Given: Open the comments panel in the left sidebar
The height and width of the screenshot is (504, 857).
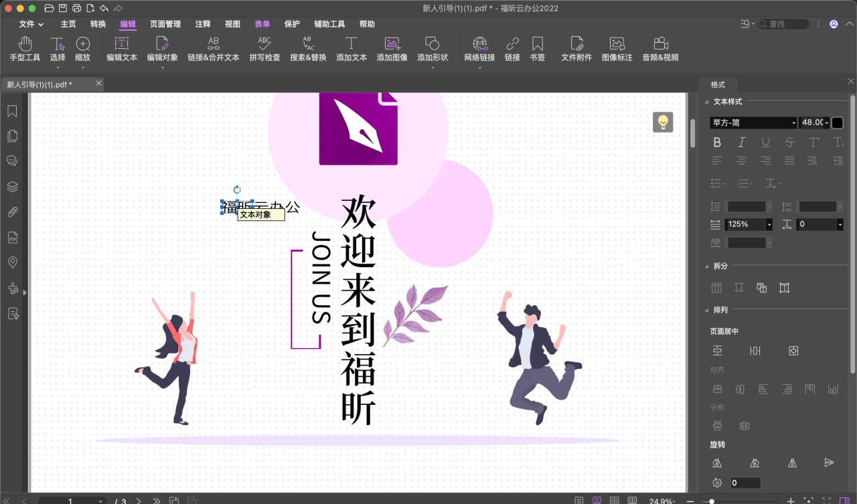Looking at the screenshot, I should tap(12, 161).
